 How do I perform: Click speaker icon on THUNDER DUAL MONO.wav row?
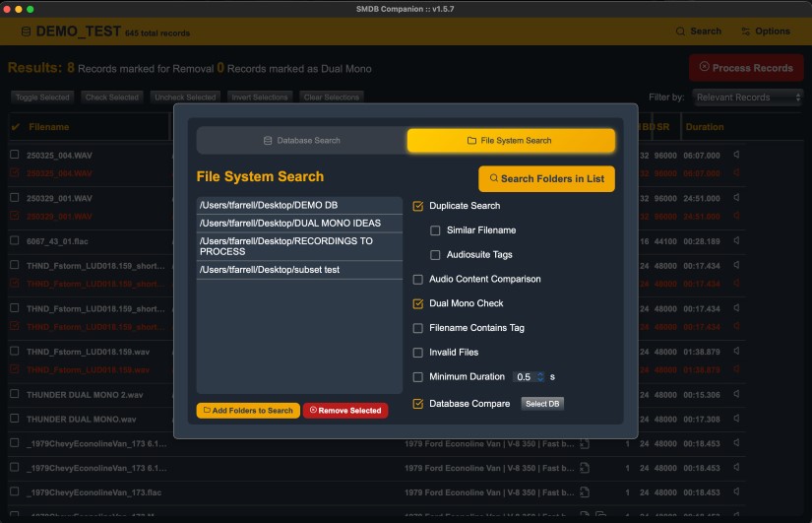pyautogui.click(x=736, y=419)
